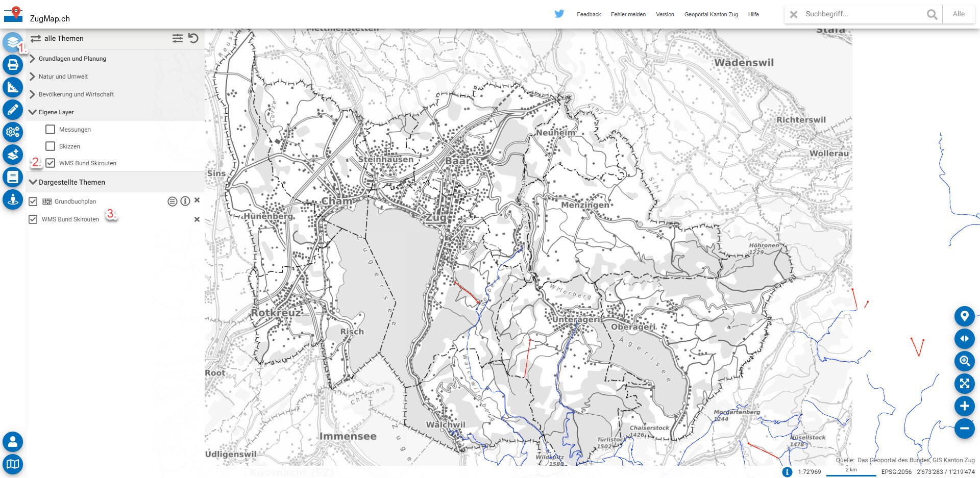Select the pencil drawing tool
The width and height of the screenshot is (980, 478).
pyautogui.click(x=13, y=109)
